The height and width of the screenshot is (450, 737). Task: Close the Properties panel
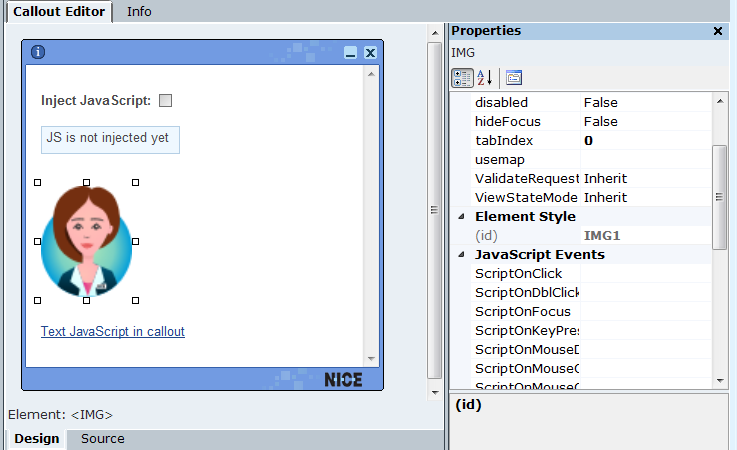718,31
